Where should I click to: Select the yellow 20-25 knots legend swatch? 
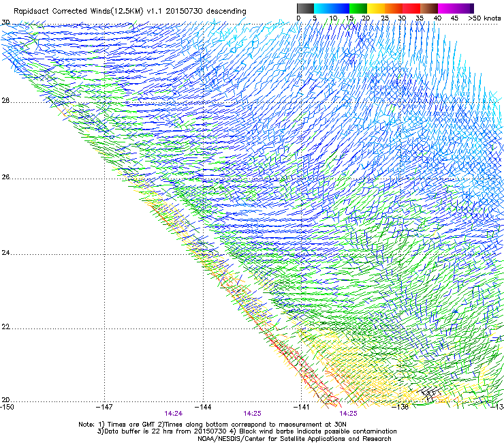click(376, 8)
